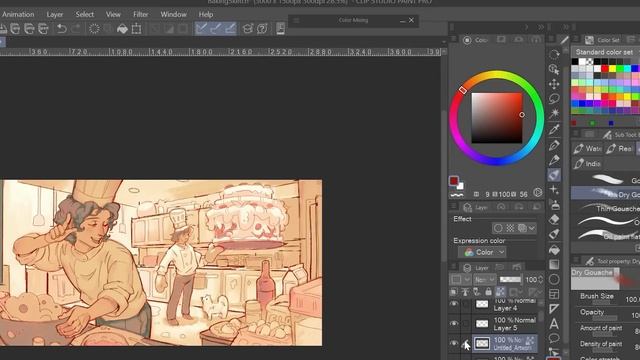Adjust the layer opacity stepper arrows

pyautogui.click(x=541, y=280)
